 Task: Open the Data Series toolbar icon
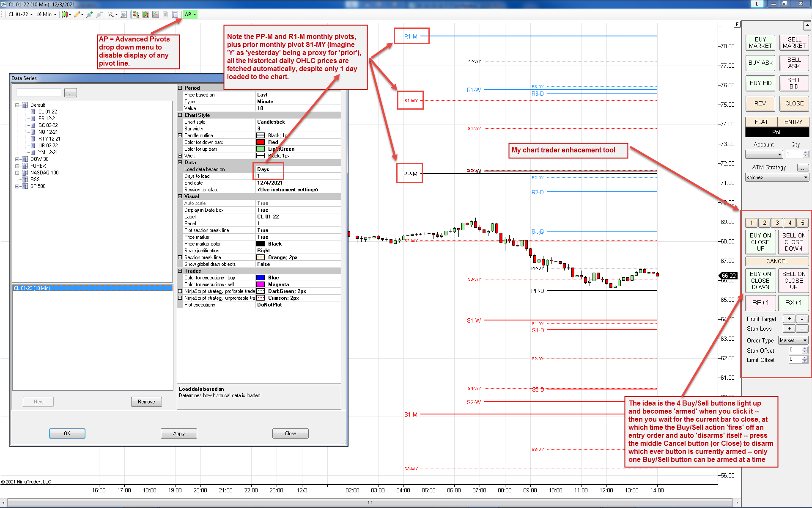click(x=146, y=14)
